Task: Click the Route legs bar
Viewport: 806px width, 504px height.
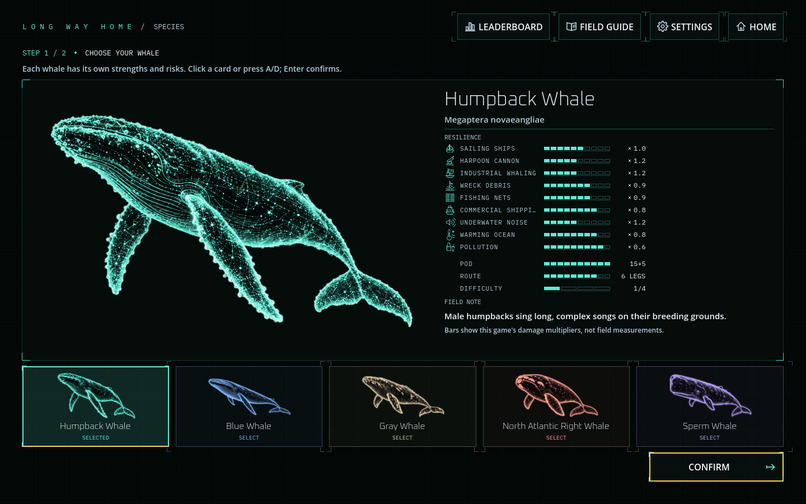Action: (577, 276)
